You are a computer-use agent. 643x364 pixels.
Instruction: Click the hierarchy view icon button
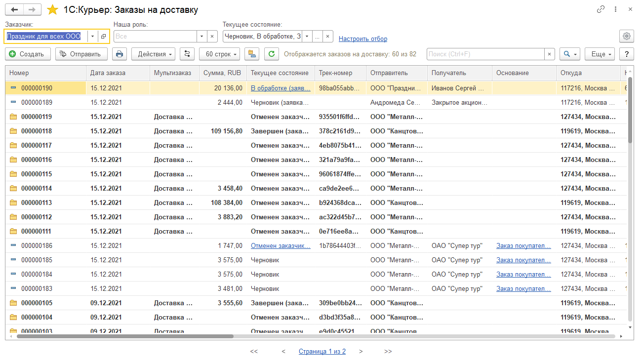click(187, 54)
